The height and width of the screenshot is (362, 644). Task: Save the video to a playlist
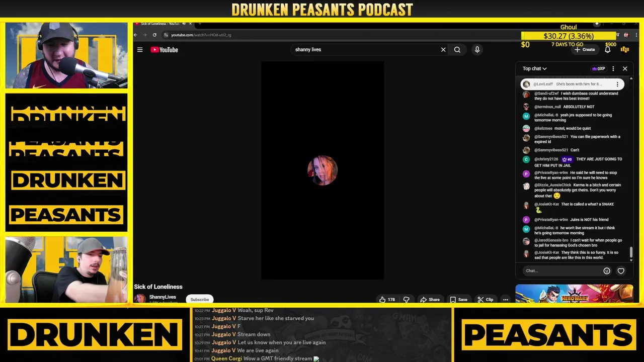[458, 300]
